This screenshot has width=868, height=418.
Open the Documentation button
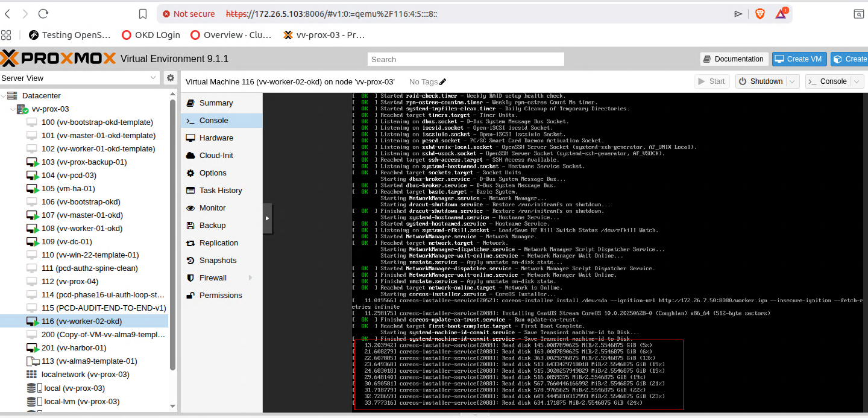734,59
